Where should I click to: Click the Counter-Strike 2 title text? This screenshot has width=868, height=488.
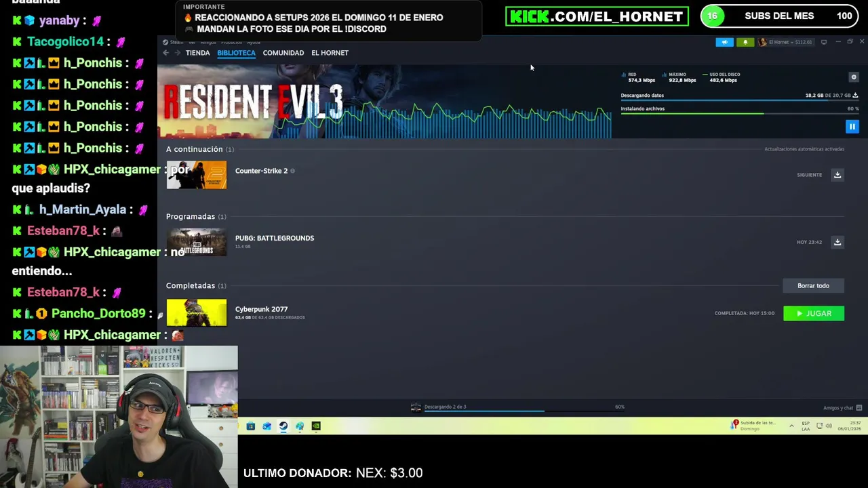(261, 171)
